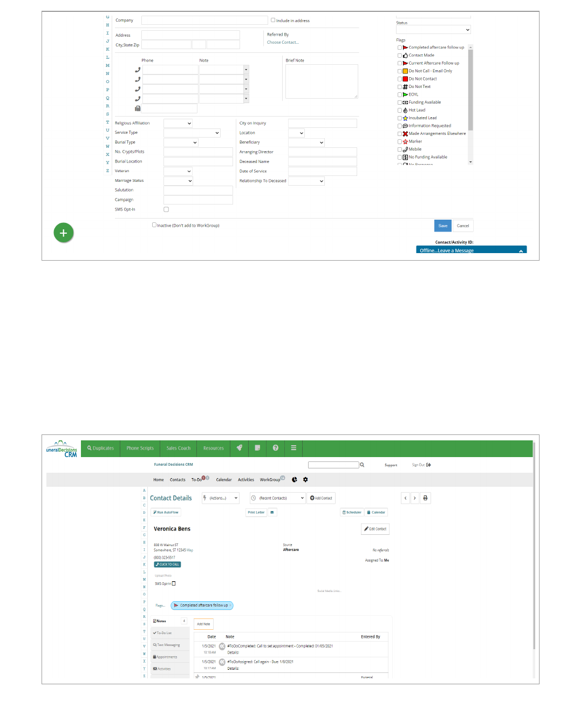This screenshot has height=728, width=580.
Task: Click the Save button
Action: point(442,226)
